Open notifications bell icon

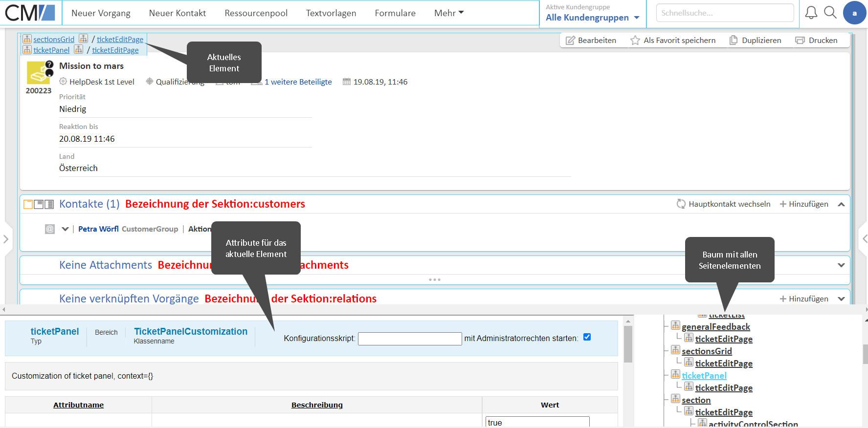(811, 13)
